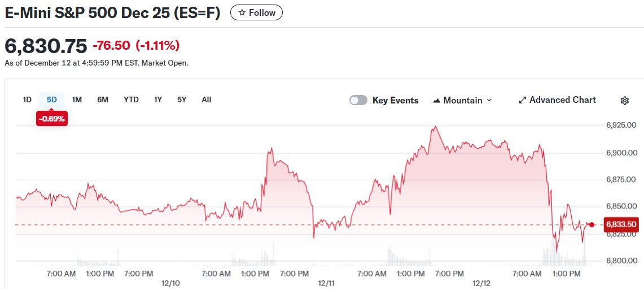This screenshot has height=290, width=644.
Task: Click the -76.50 price change value
Action: click(111, 45)
